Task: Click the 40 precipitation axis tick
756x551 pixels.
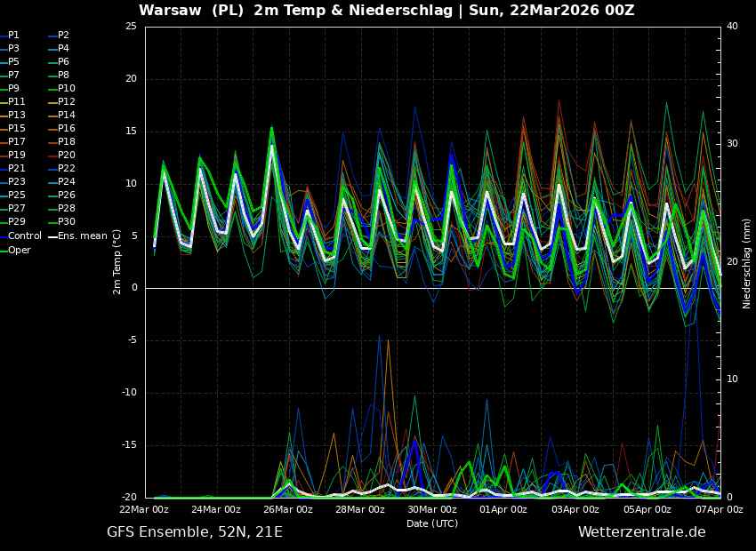Action: [x=732, y=26]
